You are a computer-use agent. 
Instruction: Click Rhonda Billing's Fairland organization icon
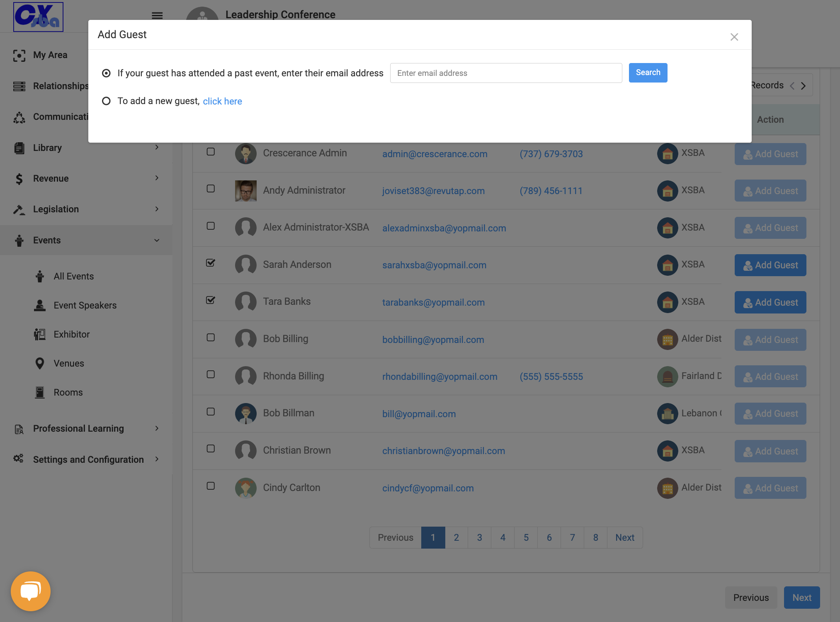(x=668, y=377)
